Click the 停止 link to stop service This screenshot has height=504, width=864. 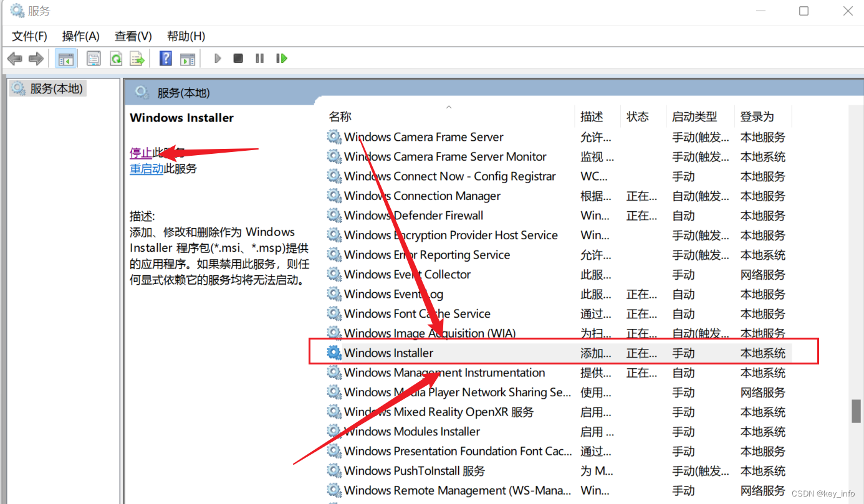click(x=141, y=153)
